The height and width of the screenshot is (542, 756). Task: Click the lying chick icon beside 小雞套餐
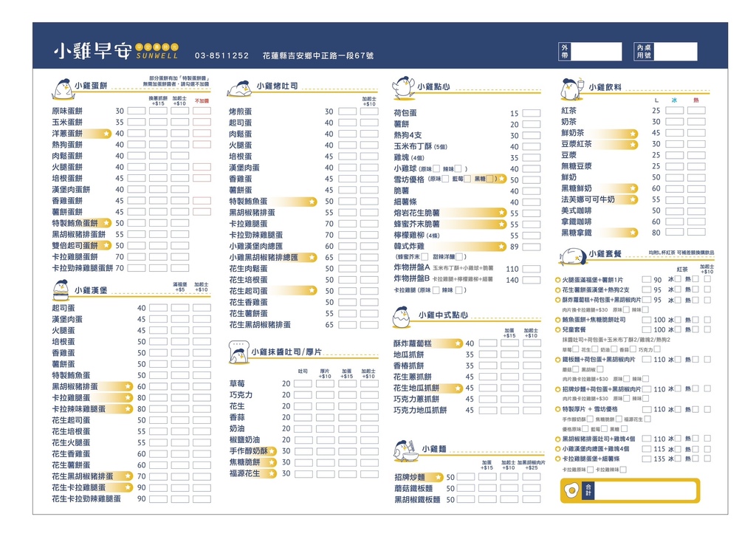pos(573,255)
